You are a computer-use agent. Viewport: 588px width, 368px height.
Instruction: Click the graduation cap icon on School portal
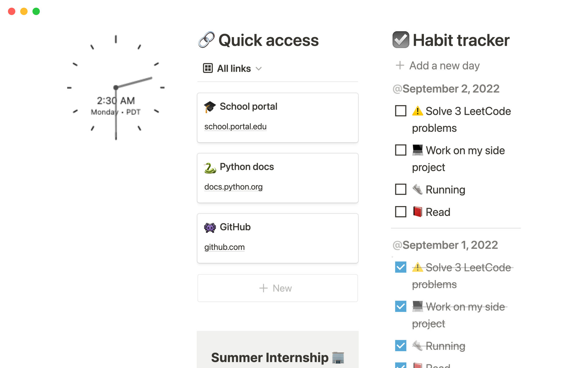coord(210,107)
